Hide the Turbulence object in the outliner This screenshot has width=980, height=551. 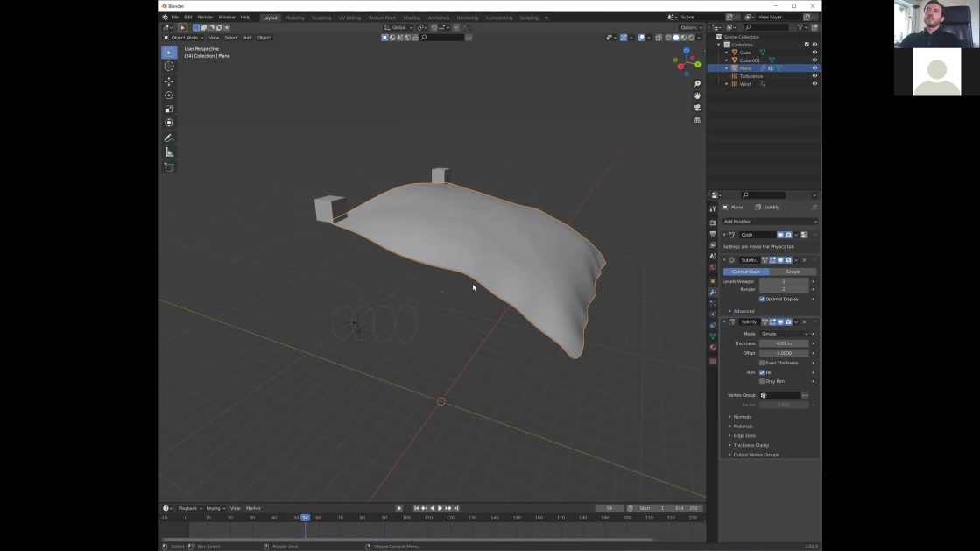click(814, 76)
